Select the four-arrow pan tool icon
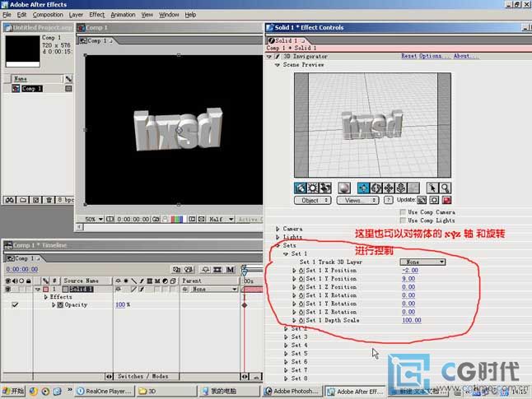532x399 pixels. click(389, 188)
